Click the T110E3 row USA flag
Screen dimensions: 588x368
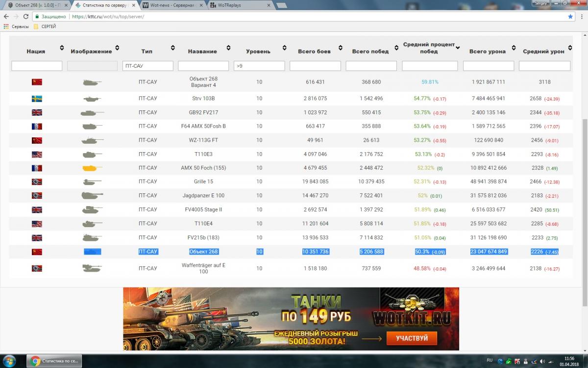click(x=37, y=154)
